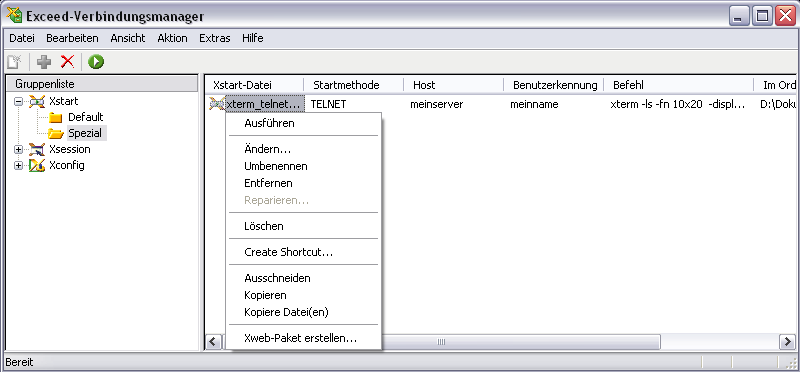Open the Bearbeiten menu
Image resolution: width=800 pixels, height=372 pixels.
pos(72,38)
